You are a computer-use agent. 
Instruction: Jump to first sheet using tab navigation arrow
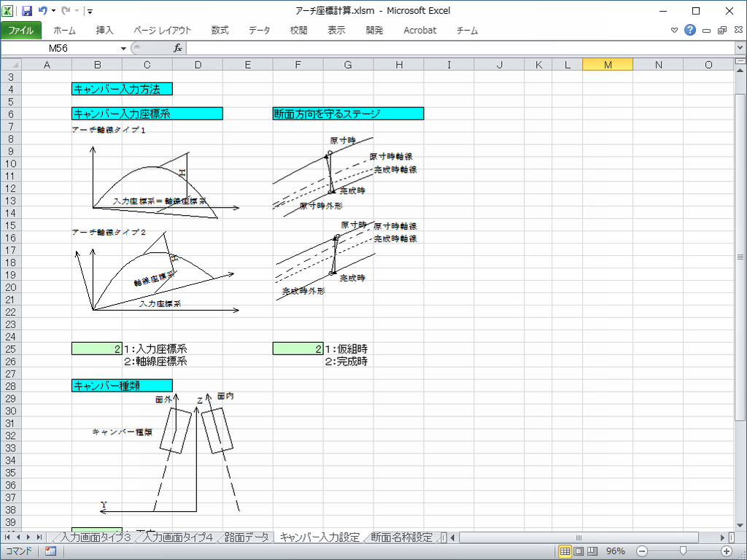point(9,537)
